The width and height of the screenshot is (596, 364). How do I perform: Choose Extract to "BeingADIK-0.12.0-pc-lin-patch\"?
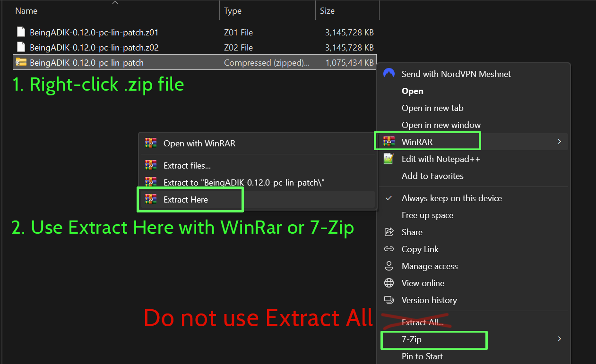[x=244, y=182]
